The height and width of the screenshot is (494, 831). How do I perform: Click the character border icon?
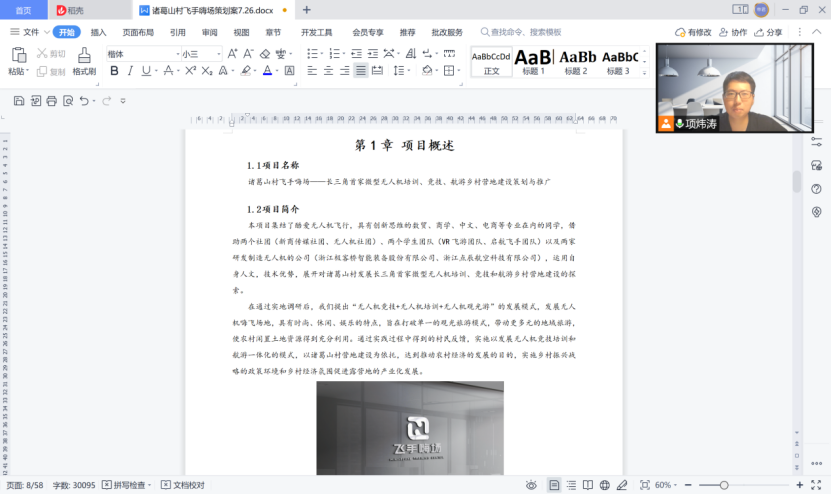click(x=289, y=70)
